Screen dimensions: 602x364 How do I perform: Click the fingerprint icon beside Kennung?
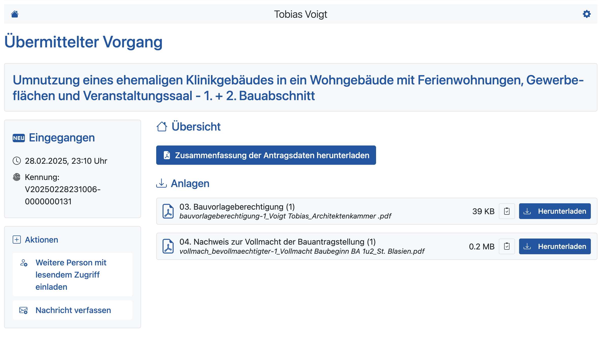pos(16,177)
